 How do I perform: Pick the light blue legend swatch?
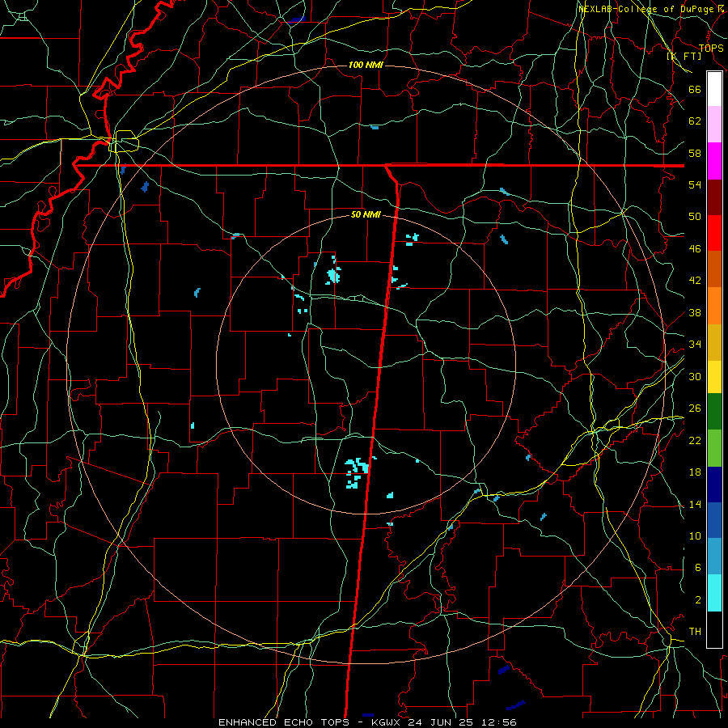click(x=714, y=556)
